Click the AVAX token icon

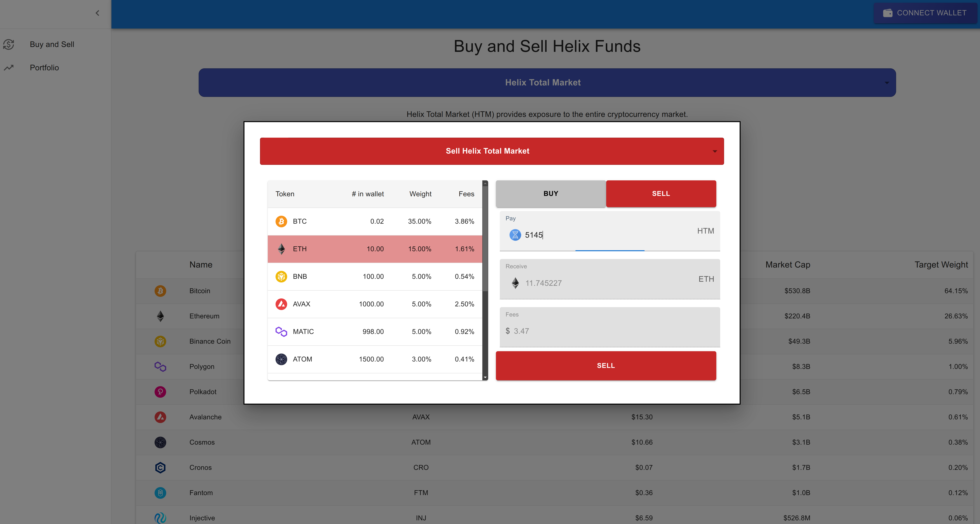(281, 304)
